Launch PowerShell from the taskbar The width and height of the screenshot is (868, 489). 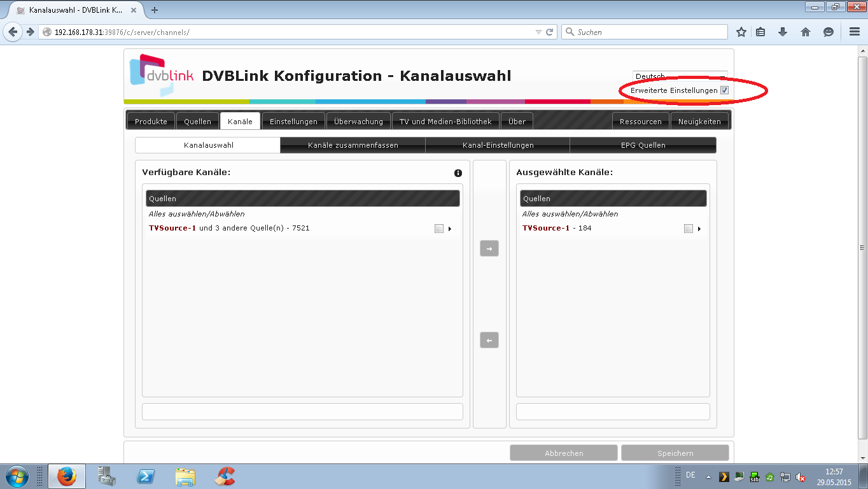(x=146, y=476)
